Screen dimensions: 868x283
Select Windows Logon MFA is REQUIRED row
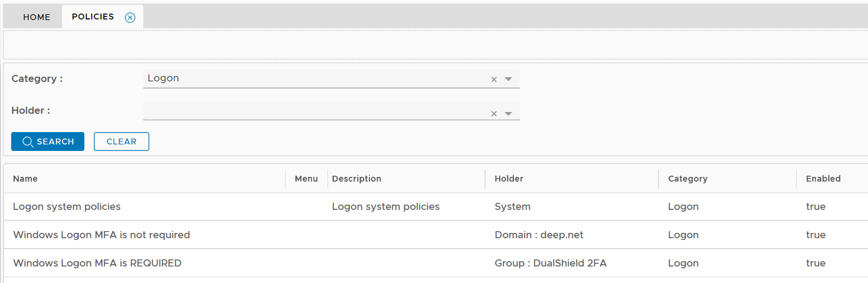[97, 264]
